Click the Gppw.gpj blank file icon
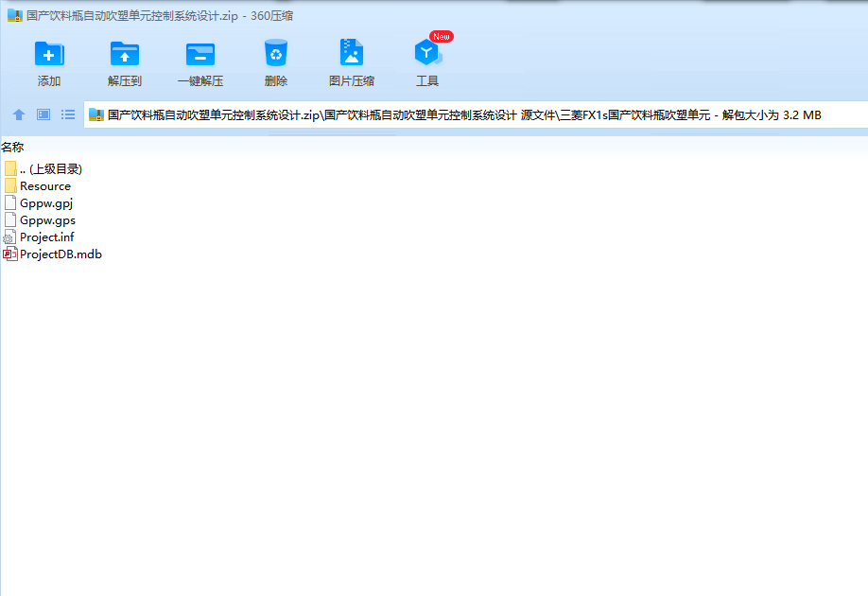868x596 pixels. (x=10, y=202)
